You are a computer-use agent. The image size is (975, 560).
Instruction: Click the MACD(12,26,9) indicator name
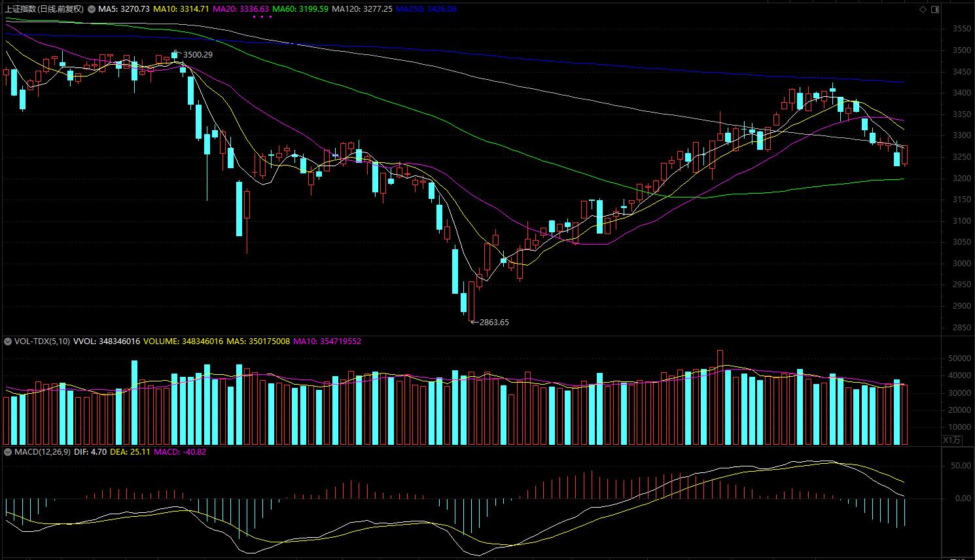pyautogui.click(x=43, y=451)
